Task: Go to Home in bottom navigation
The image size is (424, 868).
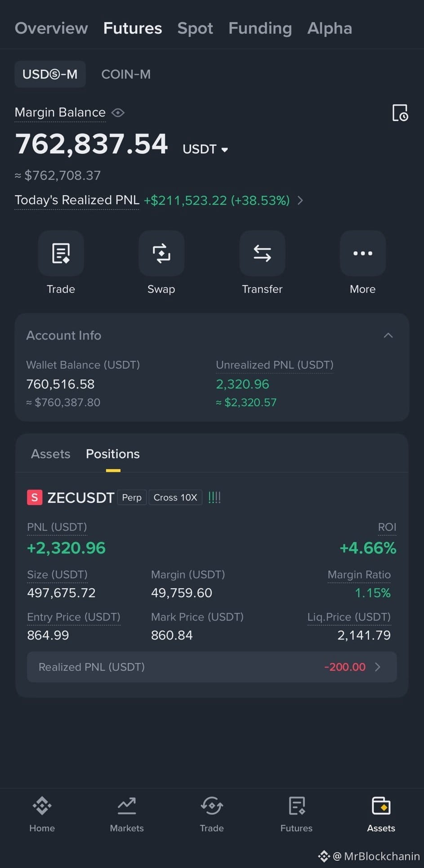Action: [x=42, y=814]
